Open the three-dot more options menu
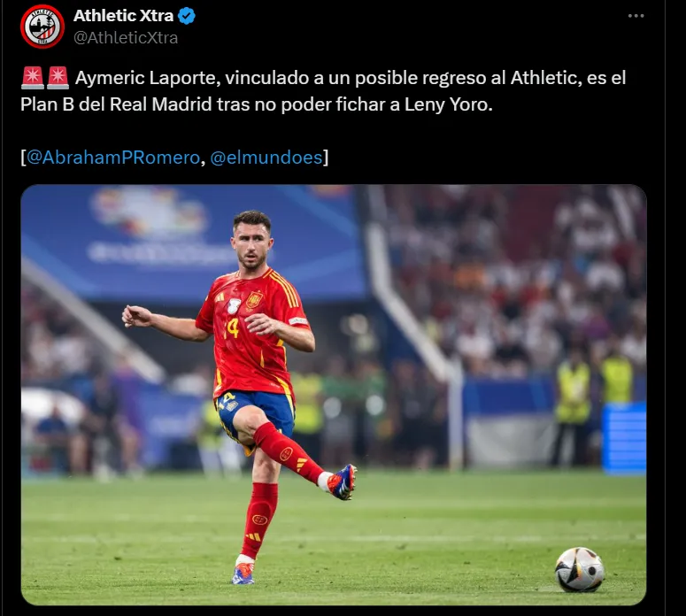The height and width of the screenshot is (616, 686). [636, 16]
